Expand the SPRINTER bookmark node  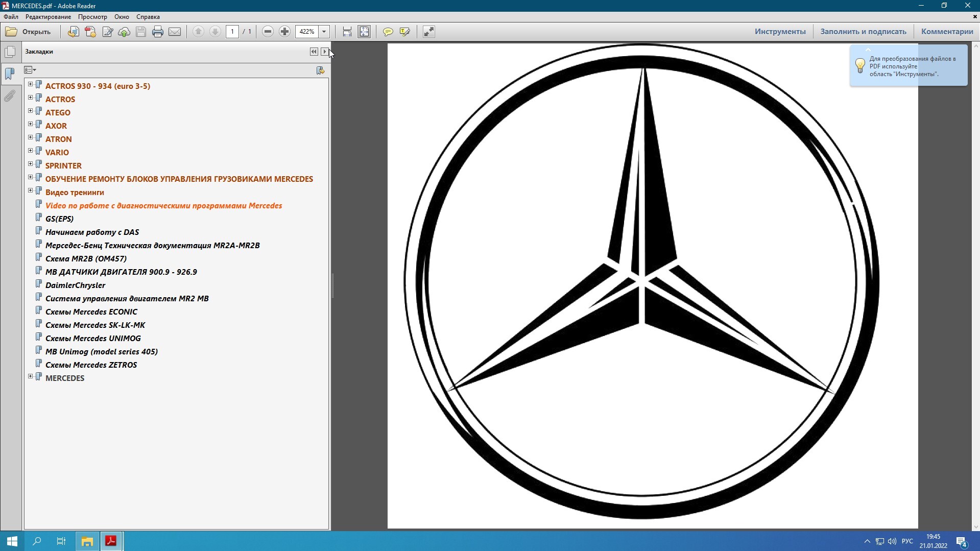pyautogui.click(x=30, y=164)
